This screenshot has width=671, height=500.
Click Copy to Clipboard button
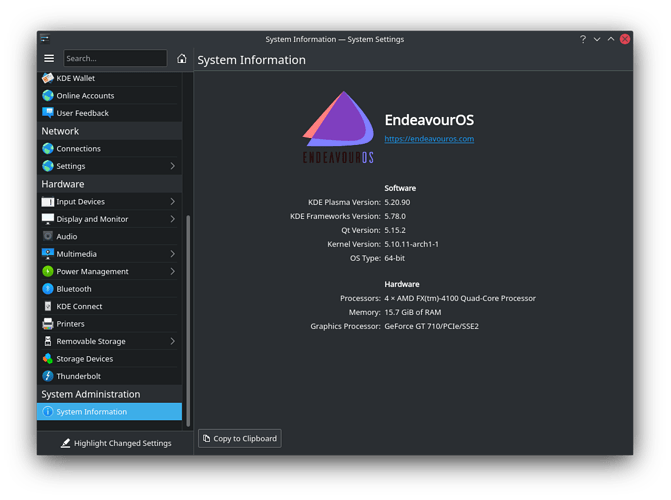(240, 439)
